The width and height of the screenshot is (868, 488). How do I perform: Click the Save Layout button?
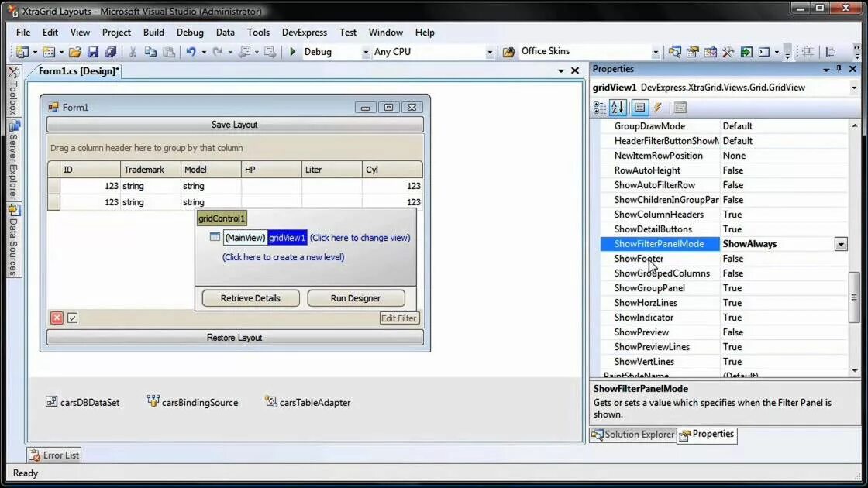point(235,125)
